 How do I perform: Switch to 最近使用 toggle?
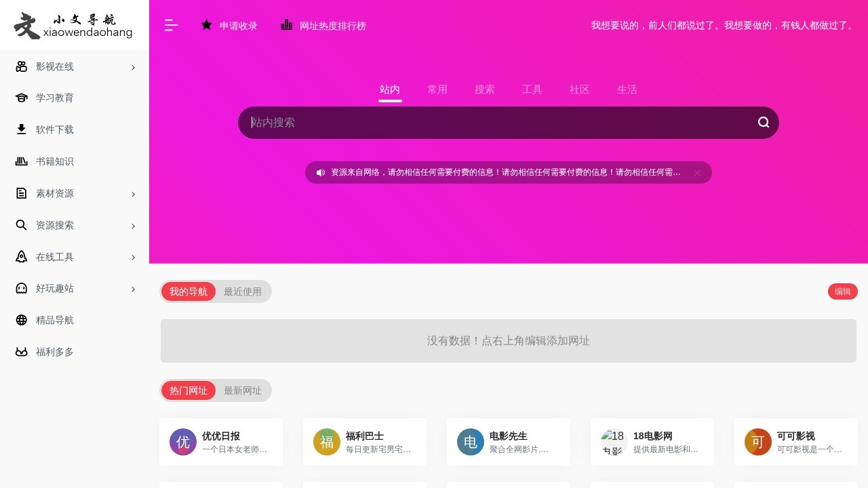(x=243, y=291)
